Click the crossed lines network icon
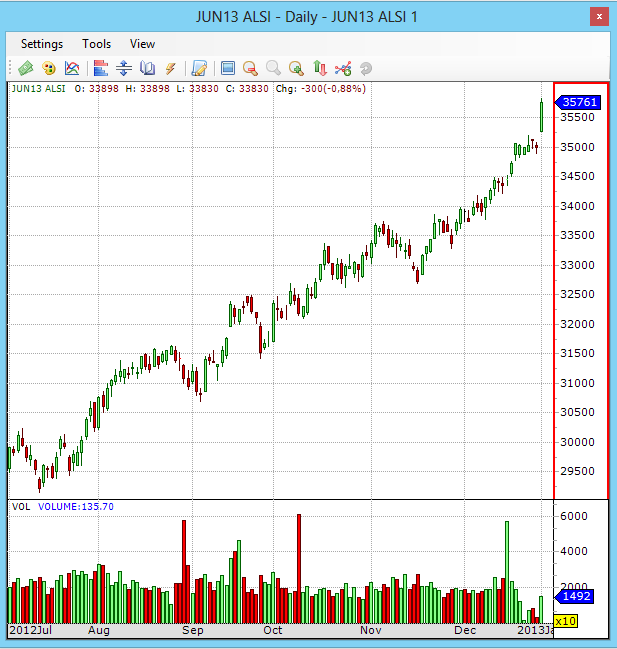 pos(343,68)
